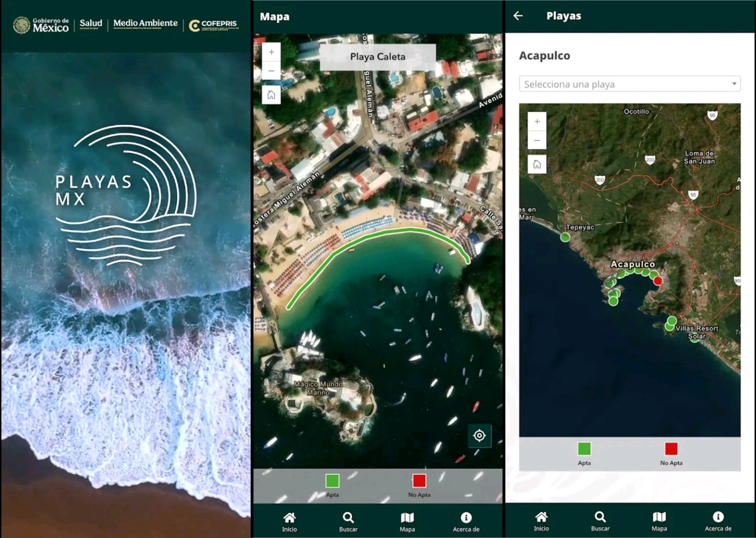Open the 'Selecciona una playa' dropdown

[629, 84]
